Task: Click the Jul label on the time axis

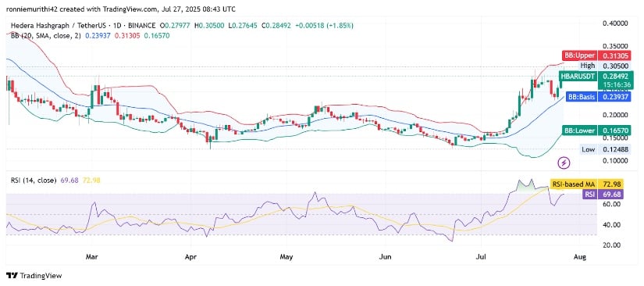Action: point(481,257)
